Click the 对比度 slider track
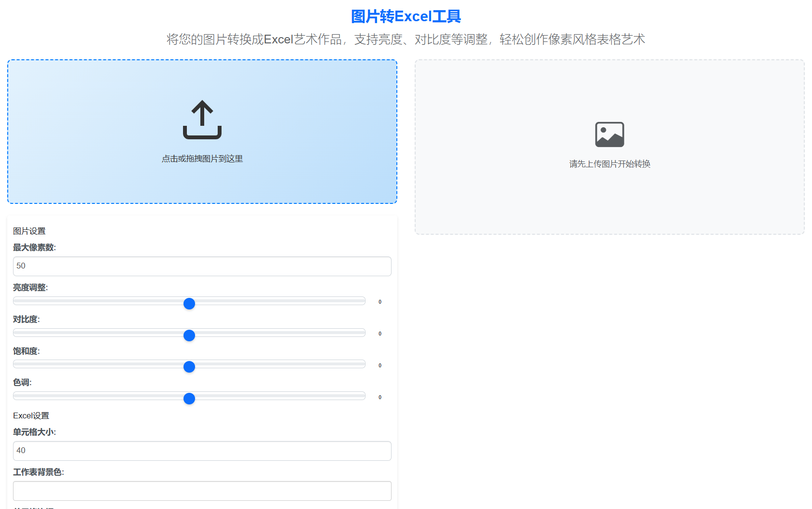Image resolution: width=812 pixels, height=509 pixels. click(x=289, y=332)
